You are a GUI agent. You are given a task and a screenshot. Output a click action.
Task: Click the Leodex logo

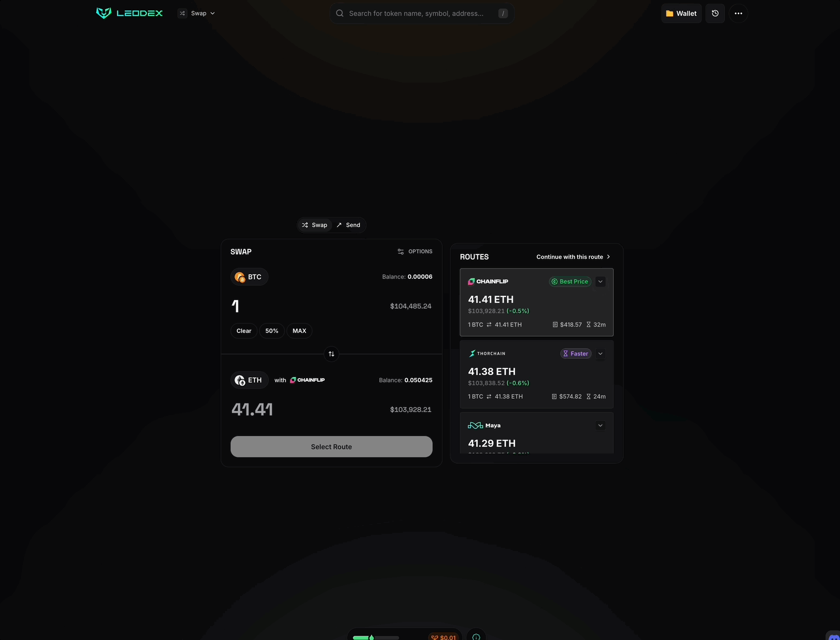pos(129,13)
